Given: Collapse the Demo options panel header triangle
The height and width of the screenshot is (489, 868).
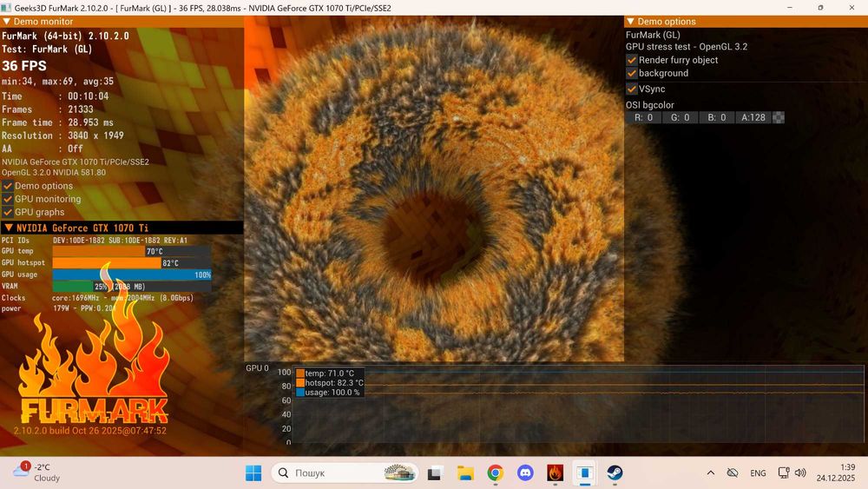Looking at the screenshot, I should coord(630,22).
